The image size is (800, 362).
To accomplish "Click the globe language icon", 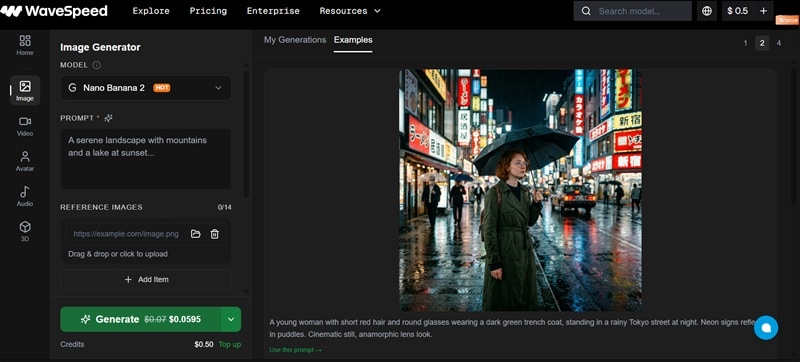I will (x=707, y=11).
